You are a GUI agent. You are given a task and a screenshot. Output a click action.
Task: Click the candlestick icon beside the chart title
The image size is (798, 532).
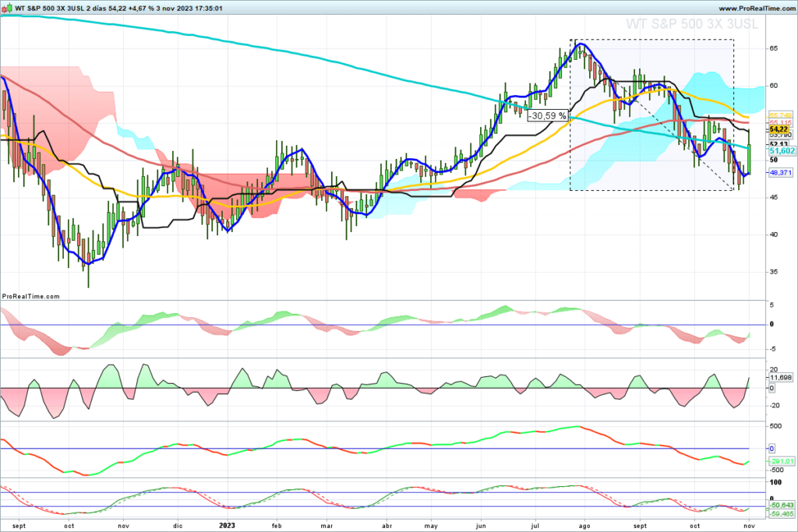[7, 8]
